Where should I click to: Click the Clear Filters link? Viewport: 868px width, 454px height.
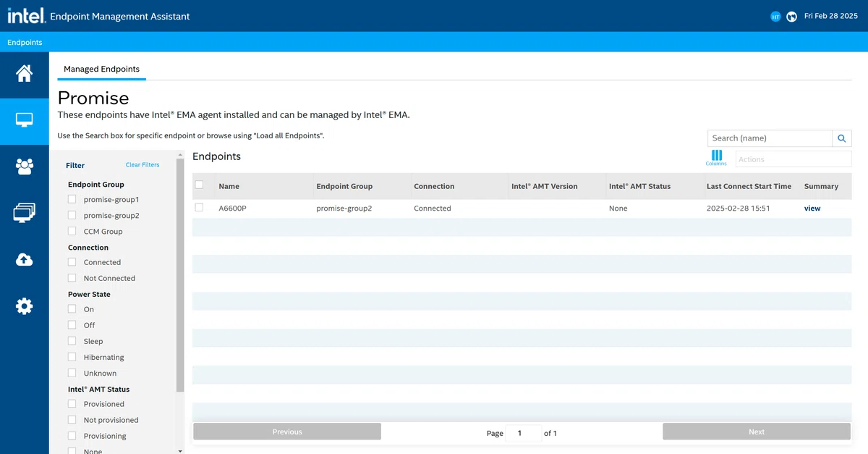(x=142, y=165)
